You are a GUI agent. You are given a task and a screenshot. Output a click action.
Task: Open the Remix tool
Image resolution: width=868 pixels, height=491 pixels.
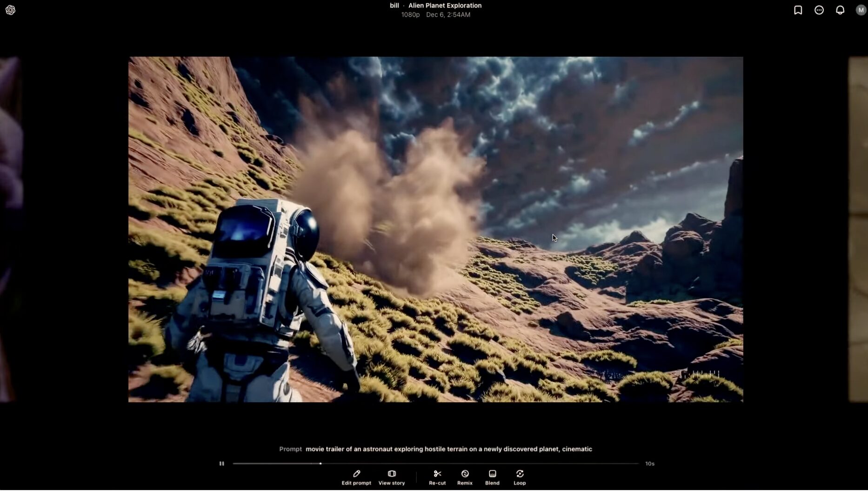(x=465, y=478)
